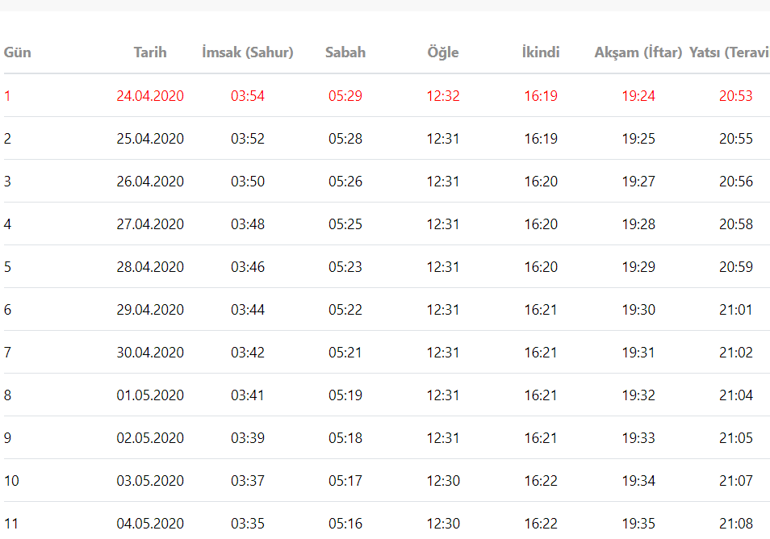Viewport: 770px width, 539px height.
Task: Click the date cell 25.04.2020
Action: pyautogui.click(x=150, y=139)
